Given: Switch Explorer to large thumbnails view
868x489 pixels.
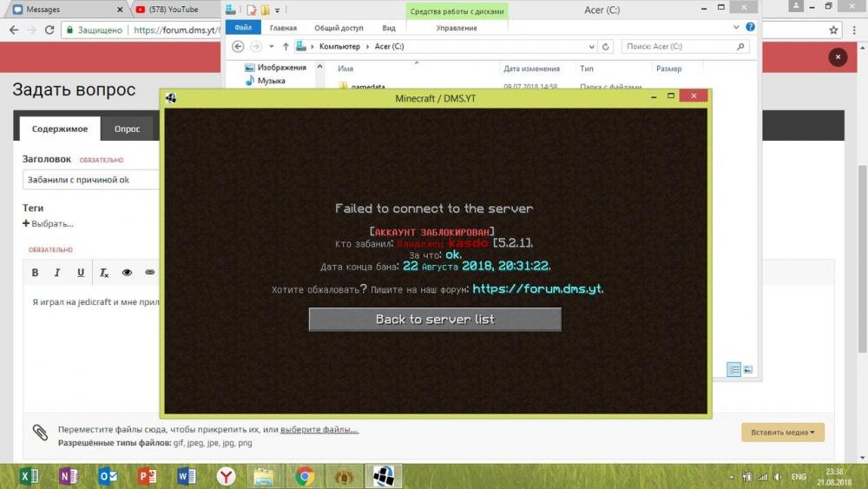Looking at the screenshot, I should [748, 369].
